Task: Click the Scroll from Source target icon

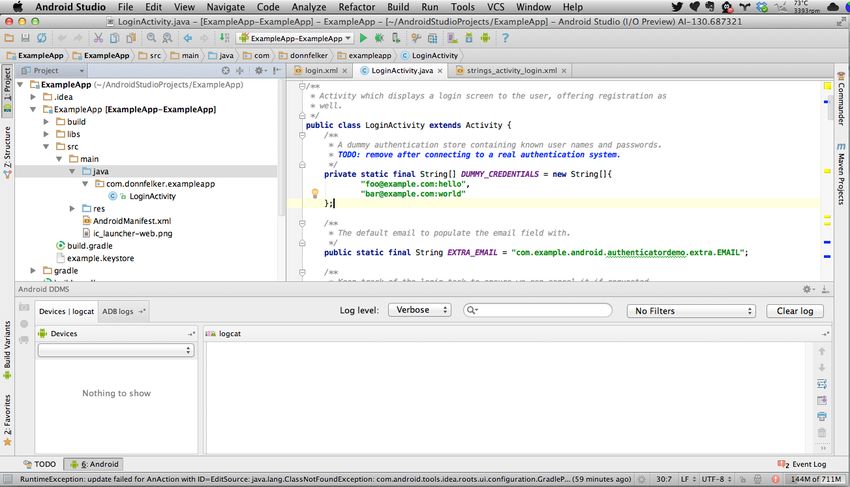Action: (226, 71)
